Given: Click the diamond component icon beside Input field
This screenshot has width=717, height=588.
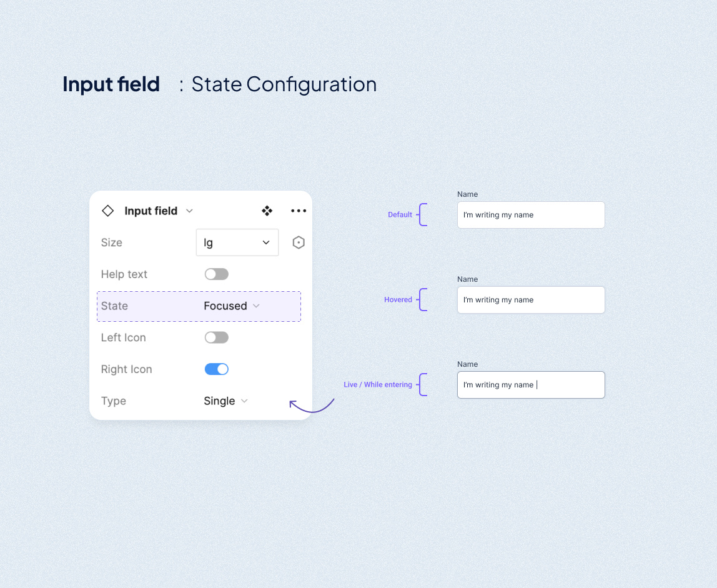Looking at the screenshot, I should pyautogui.click(x=107, y=211).
